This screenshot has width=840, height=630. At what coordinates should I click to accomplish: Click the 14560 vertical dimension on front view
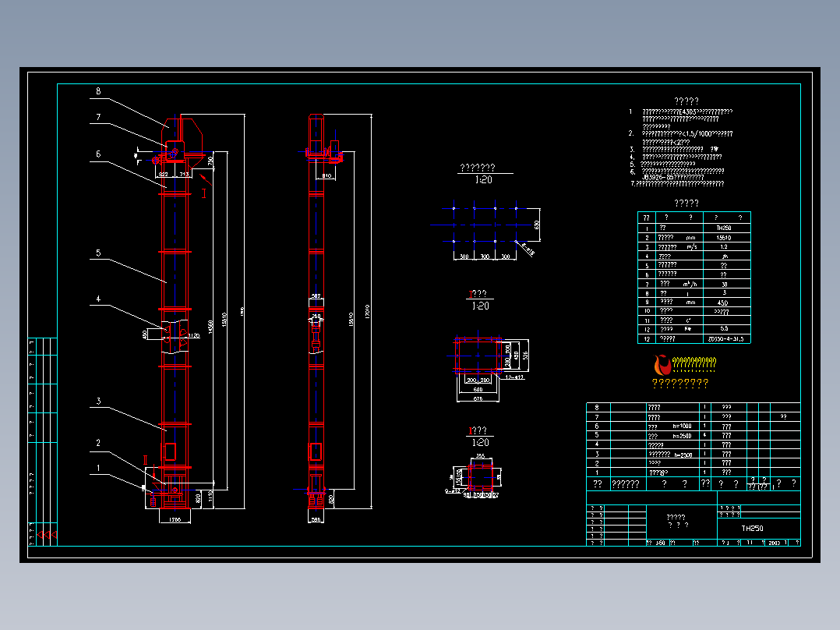(210, 326)
